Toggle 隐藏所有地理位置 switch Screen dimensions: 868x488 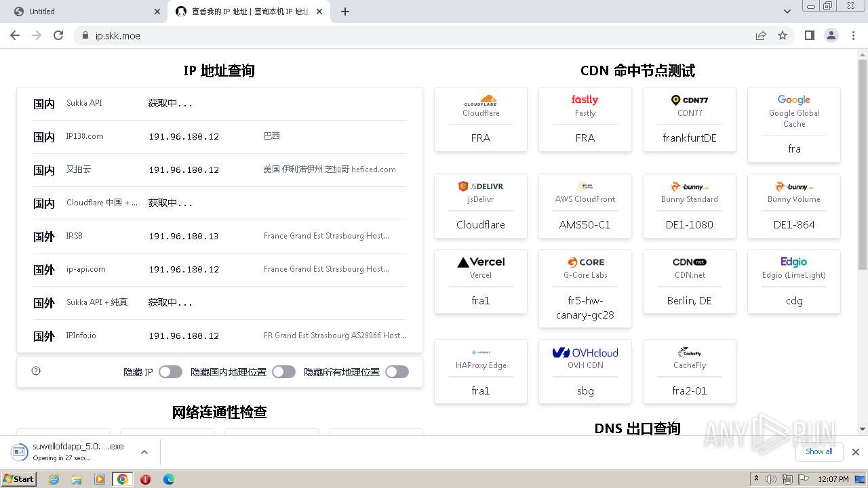(397, 371)
